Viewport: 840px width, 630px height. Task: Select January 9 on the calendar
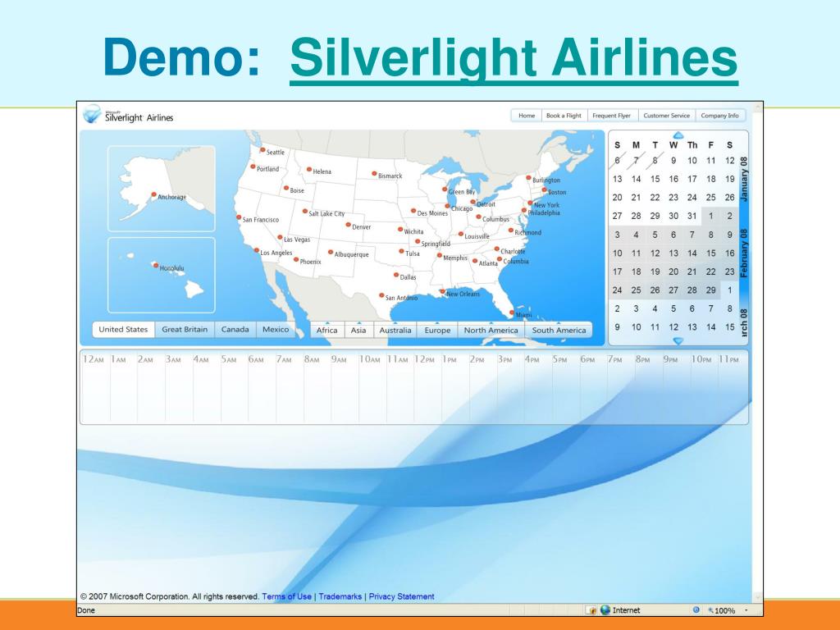(673, 160)
